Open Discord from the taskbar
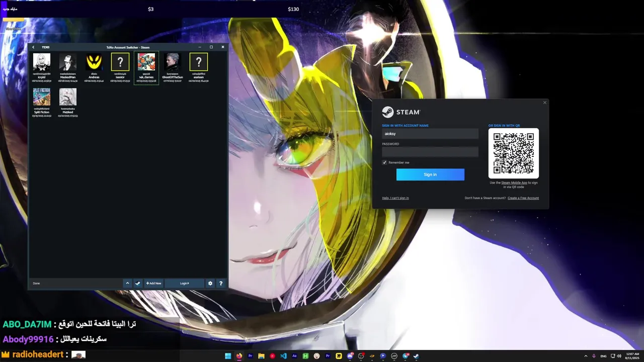The width and height of the screenshot is (644, 362). click(350, 356)
